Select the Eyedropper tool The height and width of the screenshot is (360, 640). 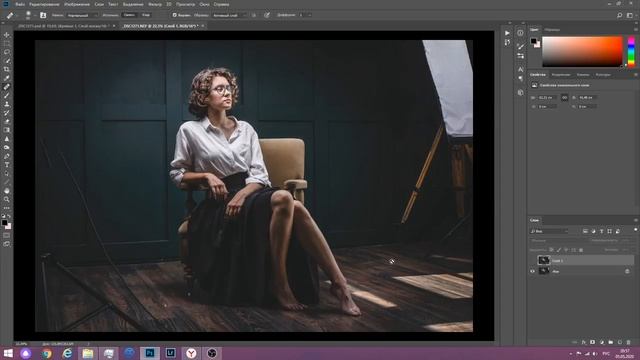click(x=7, y=78)
